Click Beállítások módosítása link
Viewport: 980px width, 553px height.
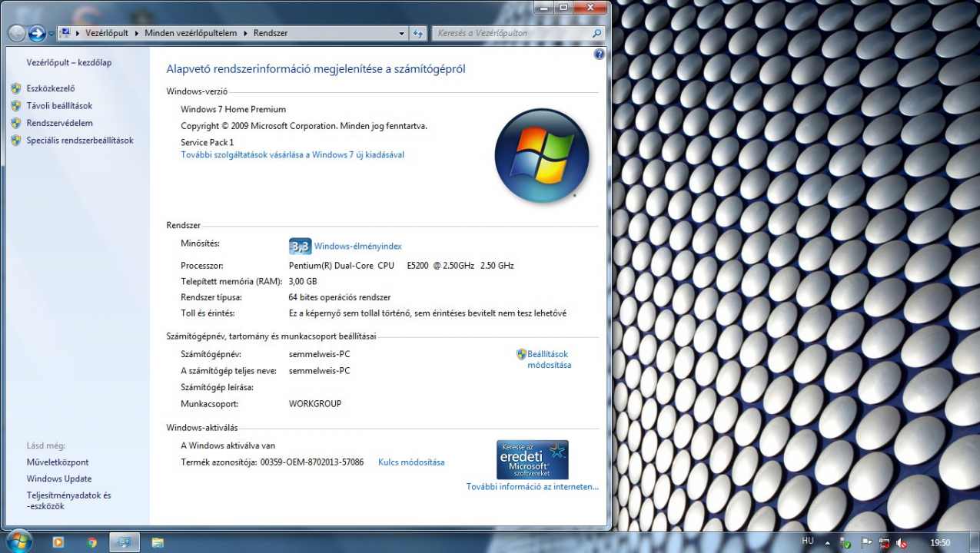coord(550,359)
